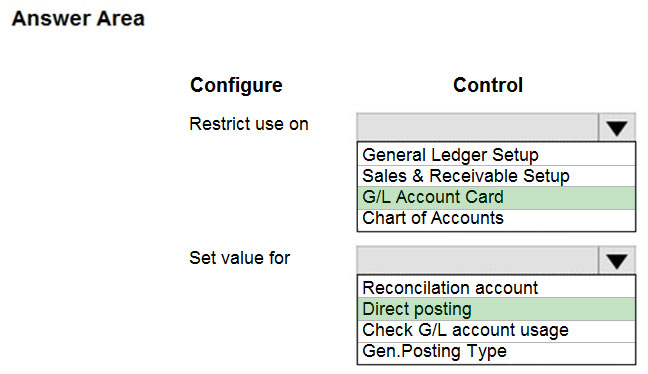Image resolution: width=648 pixels, height=374 pixels.
Task: Click the Configure column header
Action: (236, 85)
